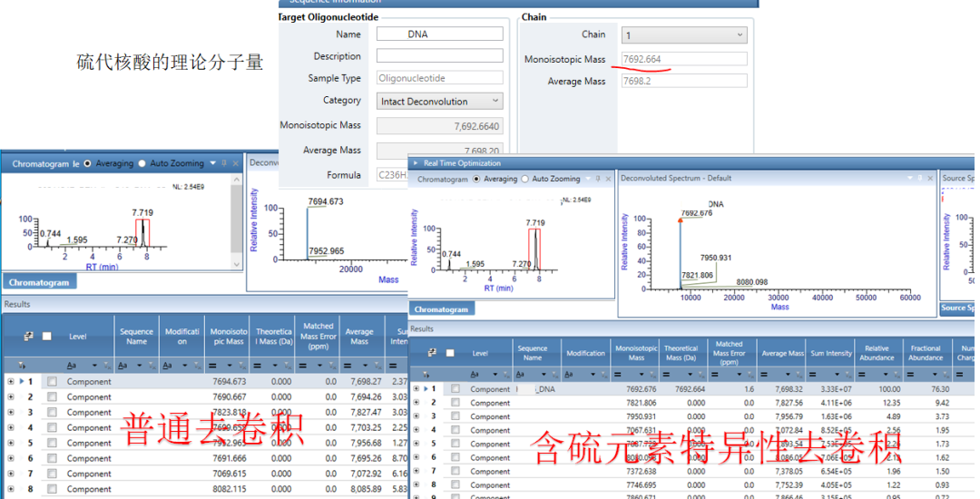
Task: Click the Chain Average Mass field 7698.2
Action: point(684,81)
